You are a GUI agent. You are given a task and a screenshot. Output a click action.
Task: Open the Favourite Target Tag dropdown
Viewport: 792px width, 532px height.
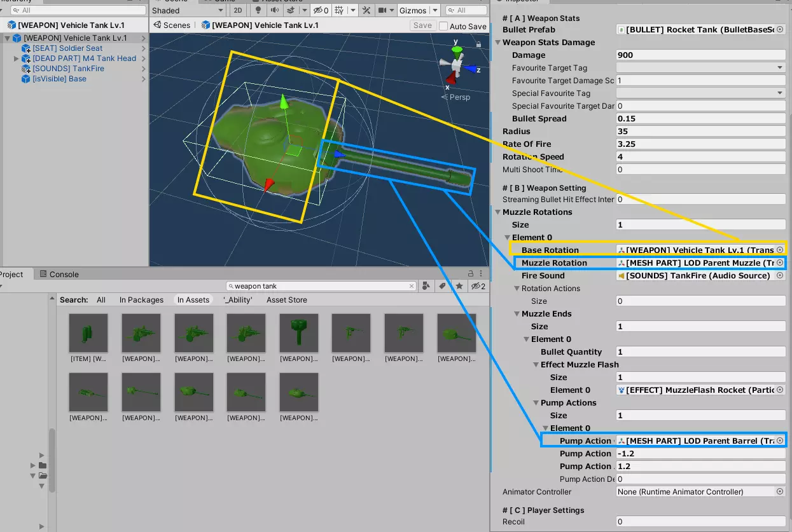pos(701,68)
